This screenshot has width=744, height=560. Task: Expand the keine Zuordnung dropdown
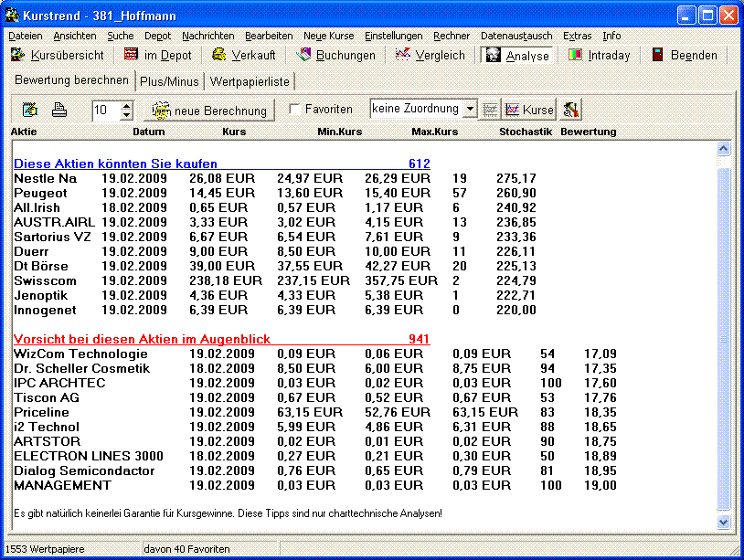pos(470,109)
